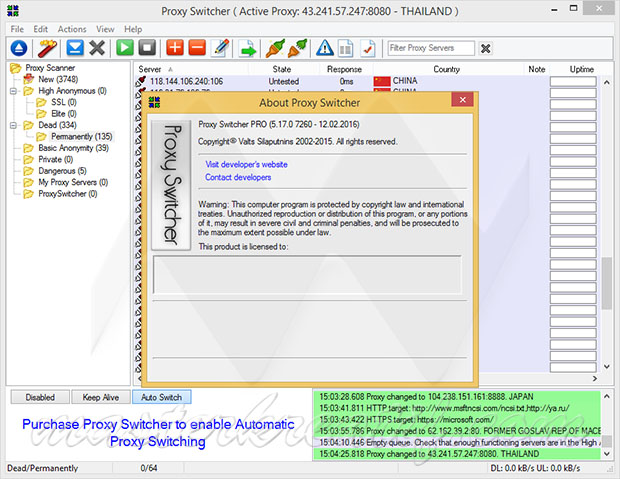Select the New (3748) folder
The image size is (620, 479).
(58, 79)
